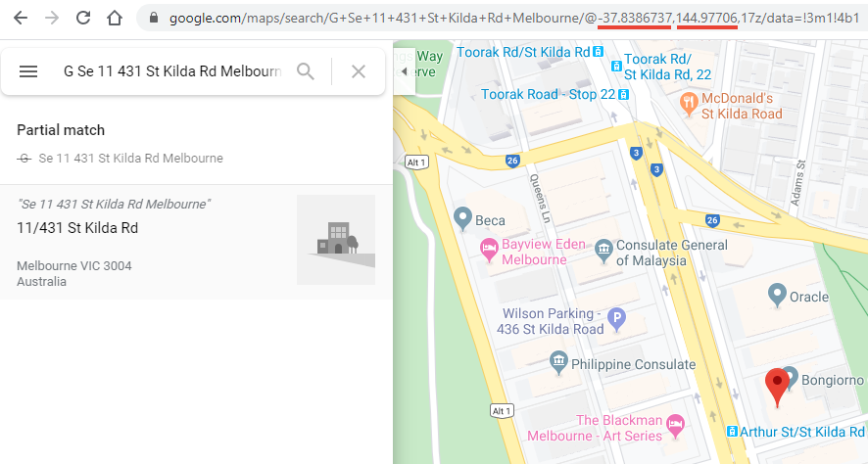
Task: Click inside the Maps search box
Action: point(172,71)
